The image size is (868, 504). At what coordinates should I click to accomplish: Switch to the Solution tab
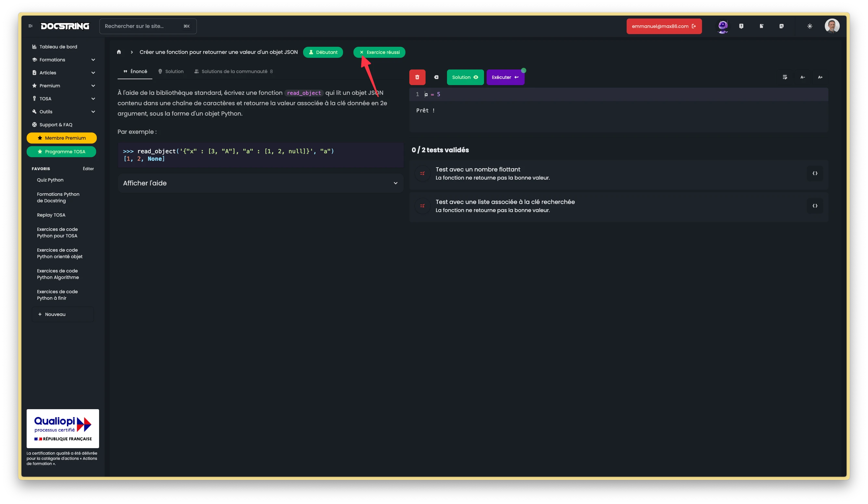click(171, 71)
